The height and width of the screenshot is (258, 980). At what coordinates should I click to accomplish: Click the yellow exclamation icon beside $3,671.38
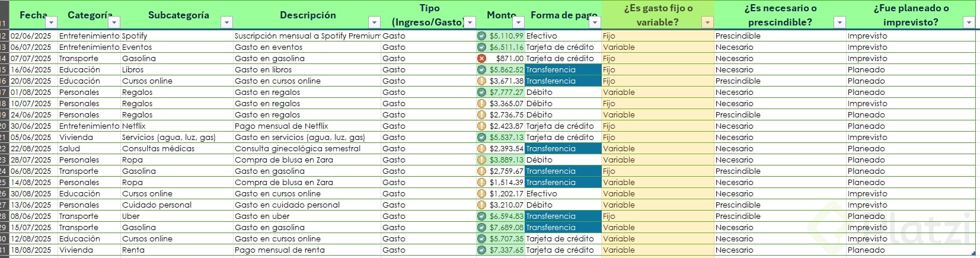(481, 81)
